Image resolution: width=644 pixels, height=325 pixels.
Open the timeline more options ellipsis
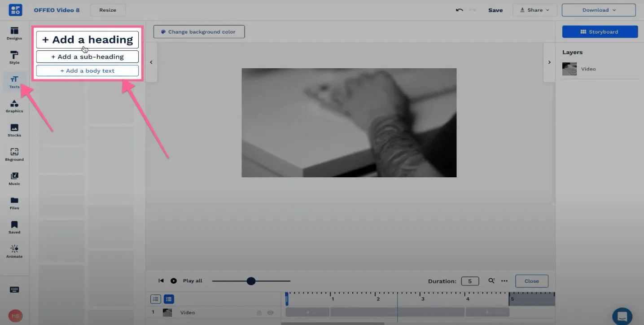coord(504,281)
